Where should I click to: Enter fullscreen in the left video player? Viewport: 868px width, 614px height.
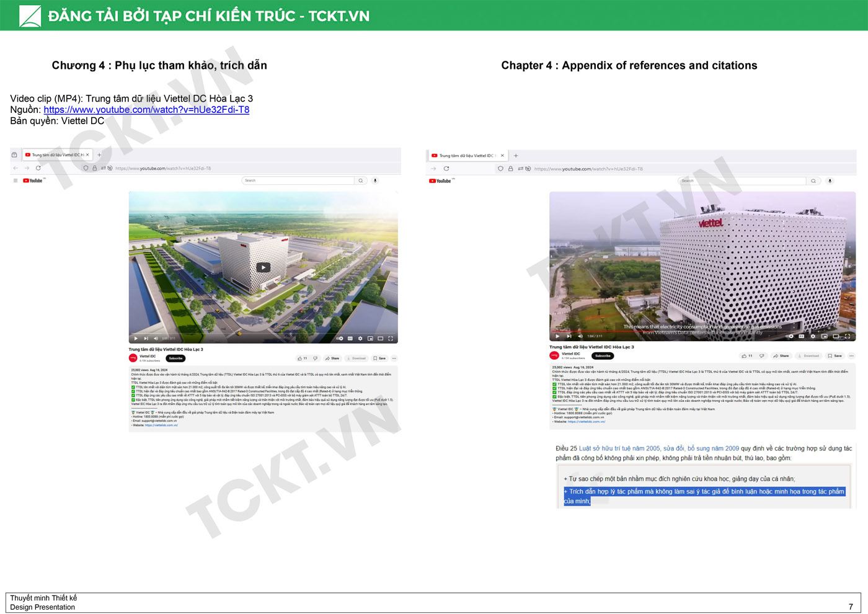(x=390, y=339)
